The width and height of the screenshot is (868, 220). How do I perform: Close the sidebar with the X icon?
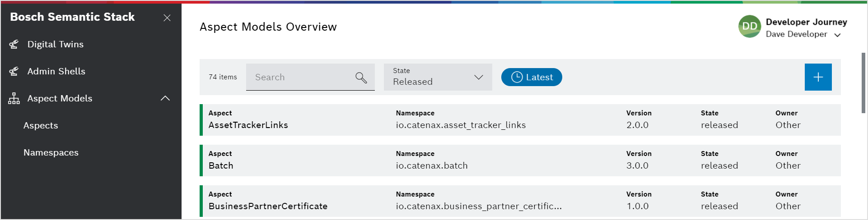tap(167, 18)
